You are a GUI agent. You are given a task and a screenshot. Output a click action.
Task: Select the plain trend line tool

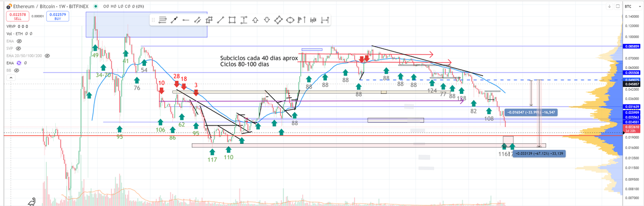(221, 20)
